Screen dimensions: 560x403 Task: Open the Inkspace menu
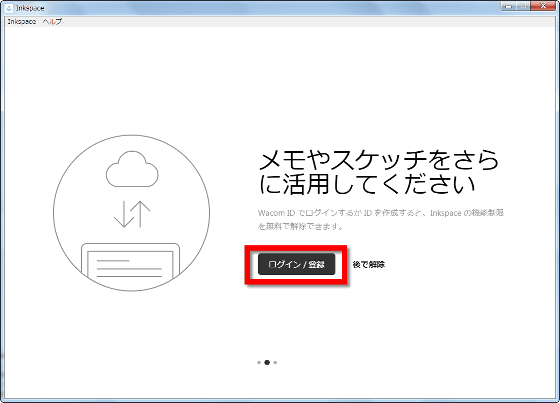point(22,21)
